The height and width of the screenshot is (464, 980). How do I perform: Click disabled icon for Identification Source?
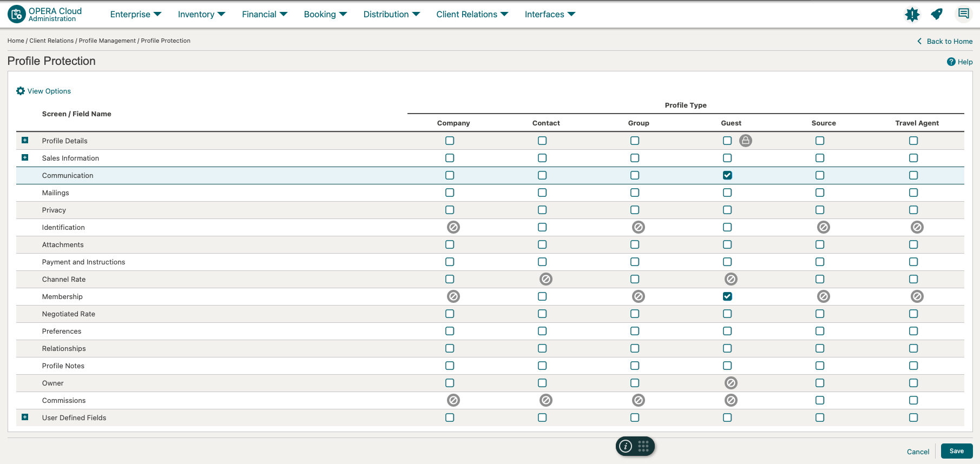pyautogui.click(x=824, y=227)
